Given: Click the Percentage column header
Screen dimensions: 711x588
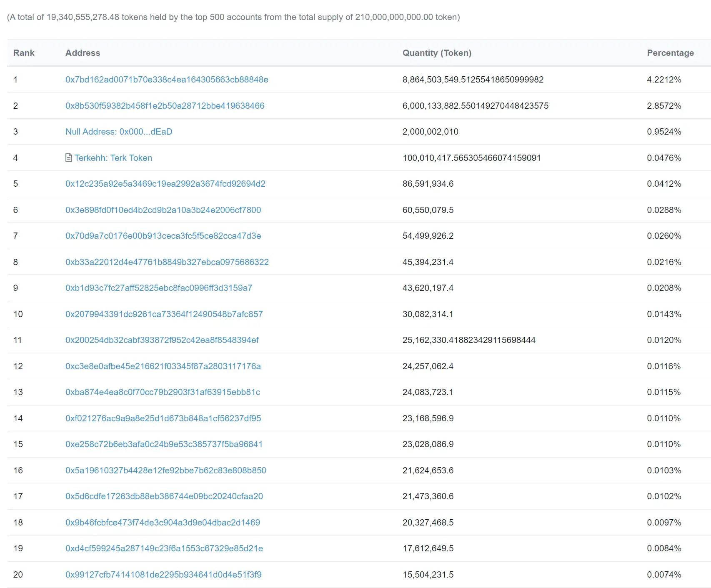Looking at the screenshot, I should 670,53.
